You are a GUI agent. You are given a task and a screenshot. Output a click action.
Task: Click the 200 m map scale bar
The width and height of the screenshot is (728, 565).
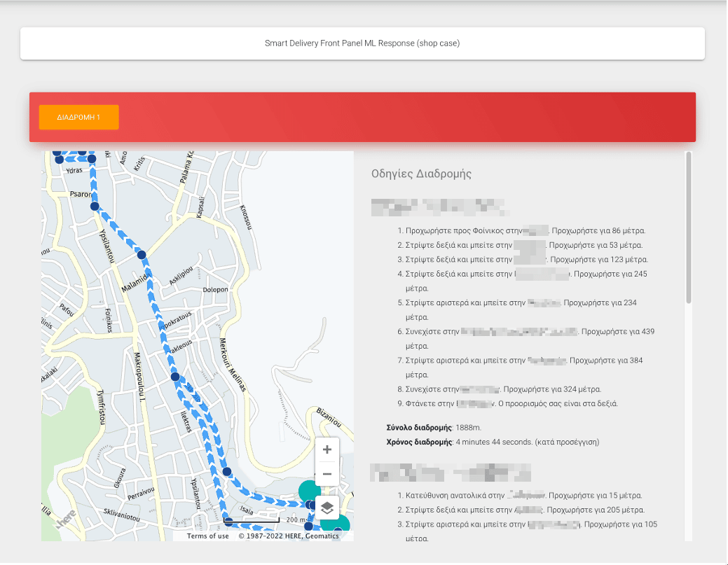(x=252, y=520)
